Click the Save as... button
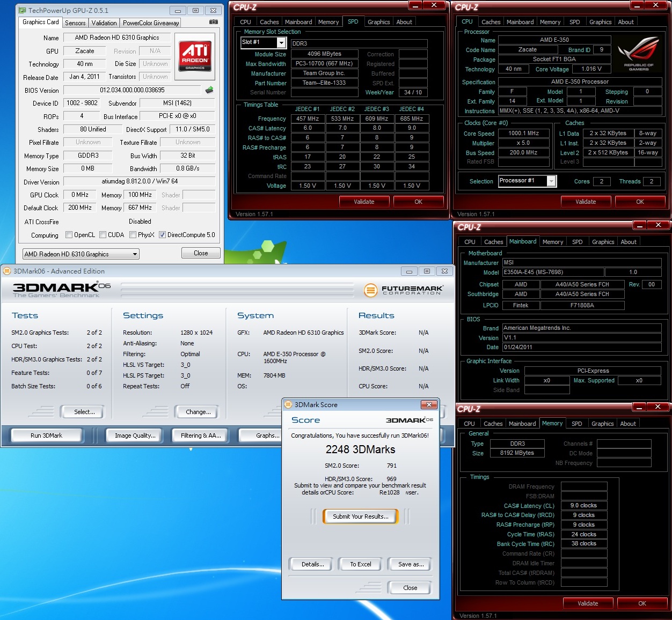 click(x=411, y=564)
